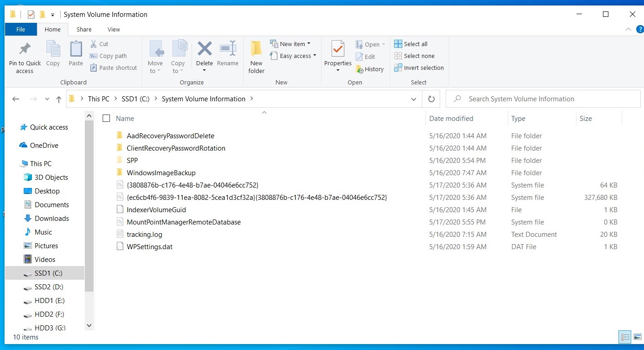The image size is (644, 350).
Task: Go back with the left arrow
Action: (16, 99)
